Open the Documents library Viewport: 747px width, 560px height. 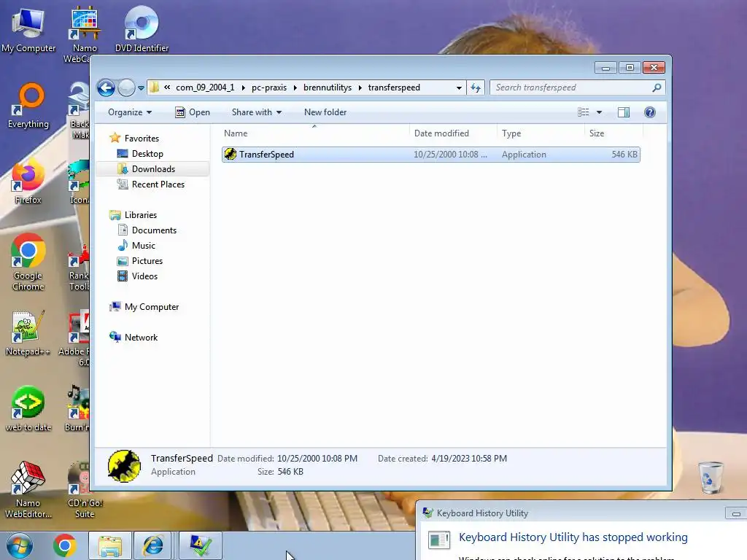(154, 230)
